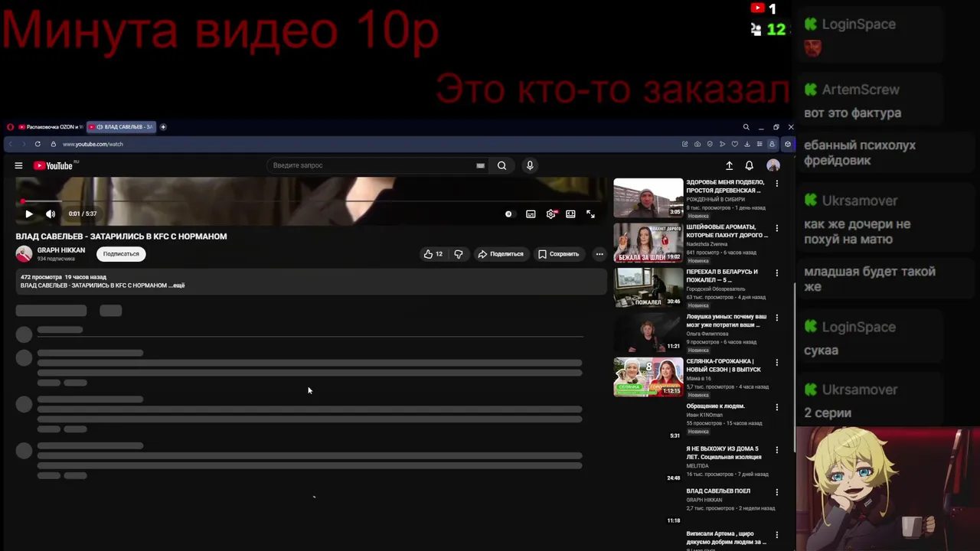Open the Opera menu logo
Viewport: 980px width, 551px height.
click(10, 127)
